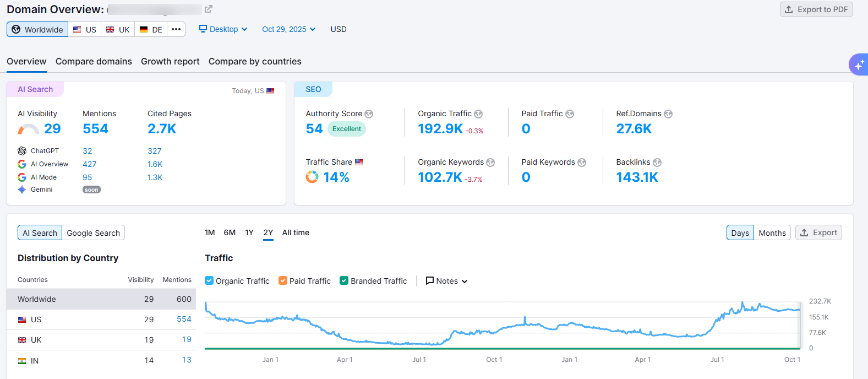
Task: Click the AI assistant sparkle icon
Action: (x=859, y=64)
